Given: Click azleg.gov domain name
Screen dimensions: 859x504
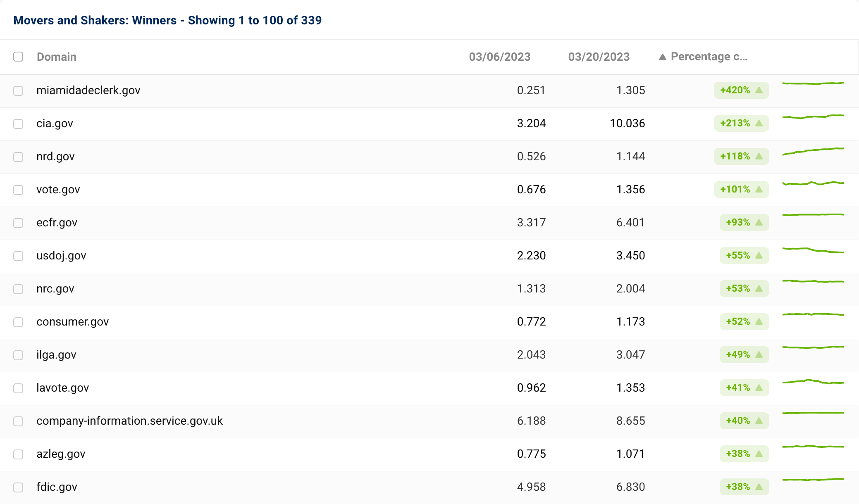Looking at the screenshot, I should pyautogui.click(x=61, y=454).
